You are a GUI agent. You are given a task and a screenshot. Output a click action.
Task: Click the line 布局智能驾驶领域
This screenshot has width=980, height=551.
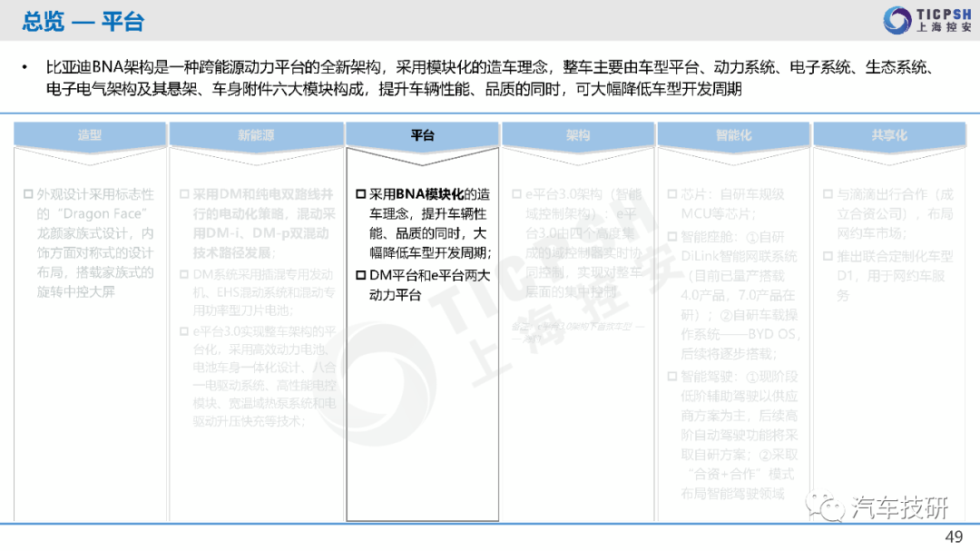(x=732, y=494)
